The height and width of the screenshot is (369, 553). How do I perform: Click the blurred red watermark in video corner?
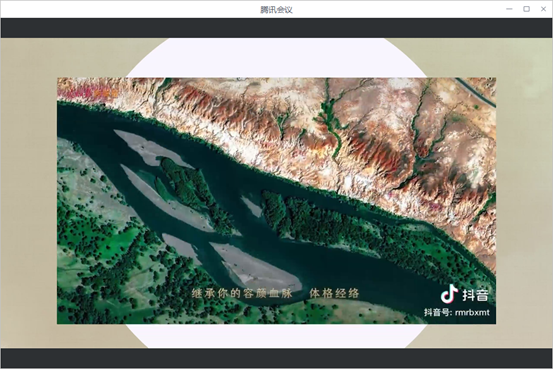point(88,93)
